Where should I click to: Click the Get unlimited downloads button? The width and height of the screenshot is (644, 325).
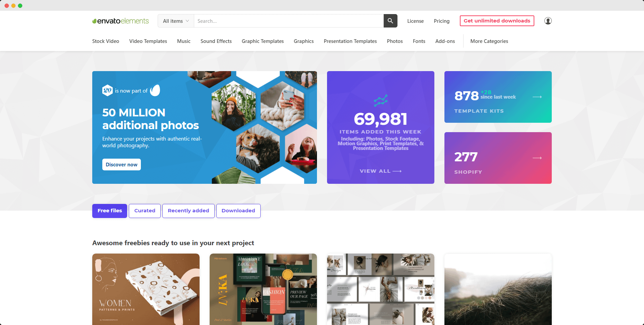point(497,21)
